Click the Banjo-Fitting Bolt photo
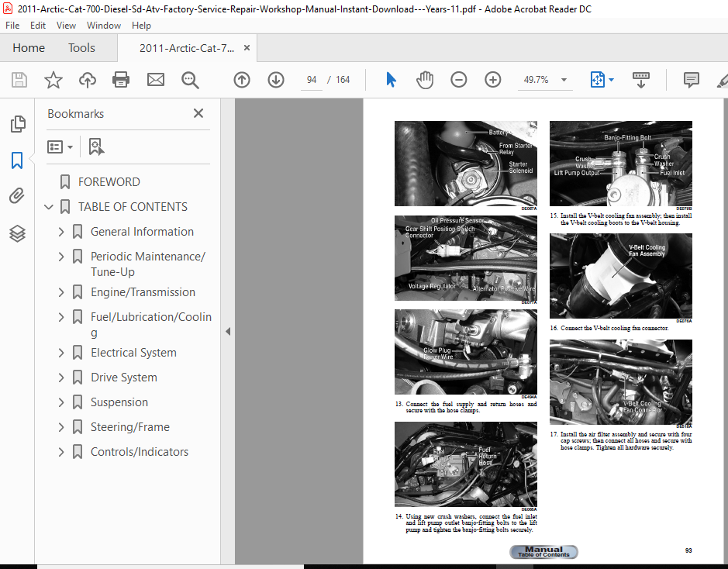Screen dimensions: 728x569 [x=621, y=164]
